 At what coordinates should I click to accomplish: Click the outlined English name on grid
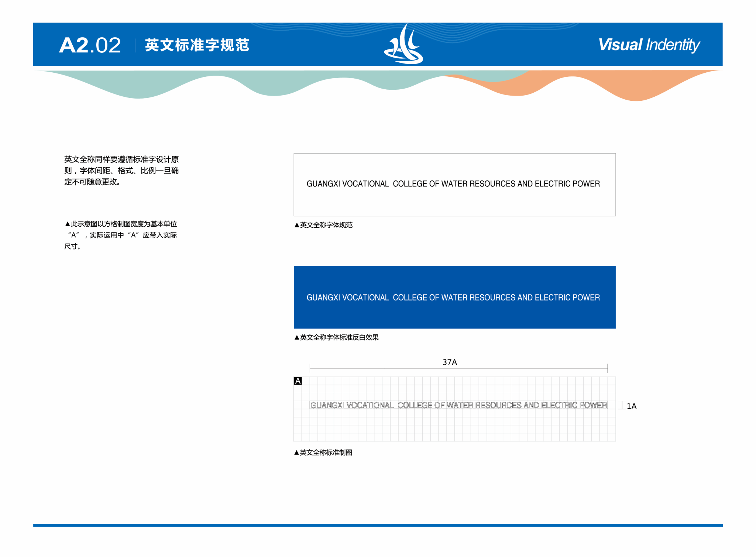(x=458, y=405)
